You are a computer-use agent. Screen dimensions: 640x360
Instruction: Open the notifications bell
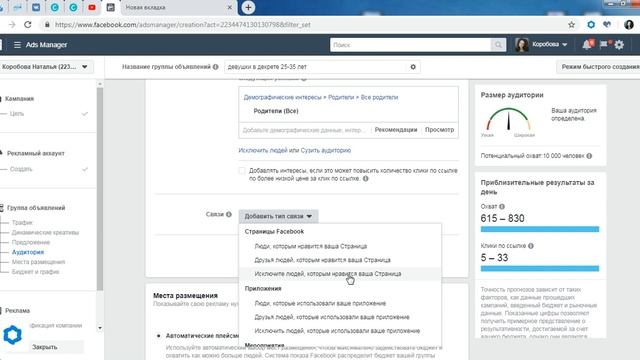(x=587, y=44)
